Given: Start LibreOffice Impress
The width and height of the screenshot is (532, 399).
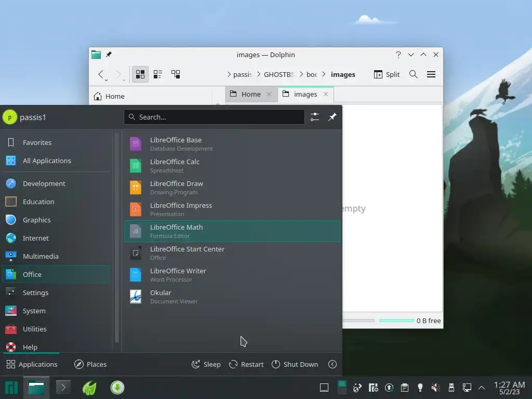Looking at the screenshot, I should [232, 209].
